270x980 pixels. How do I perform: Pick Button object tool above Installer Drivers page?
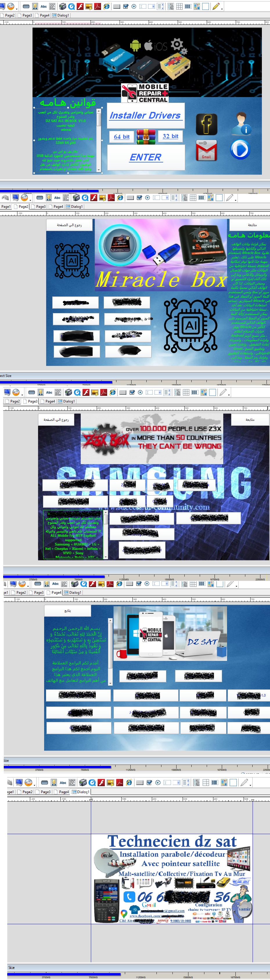click(26, 6)
